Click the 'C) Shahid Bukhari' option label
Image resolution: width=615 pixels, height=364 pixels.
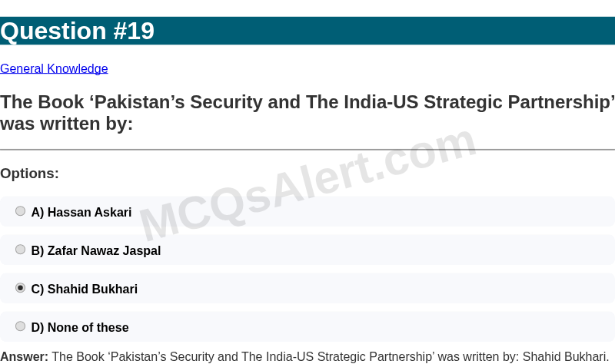point(85,289)
